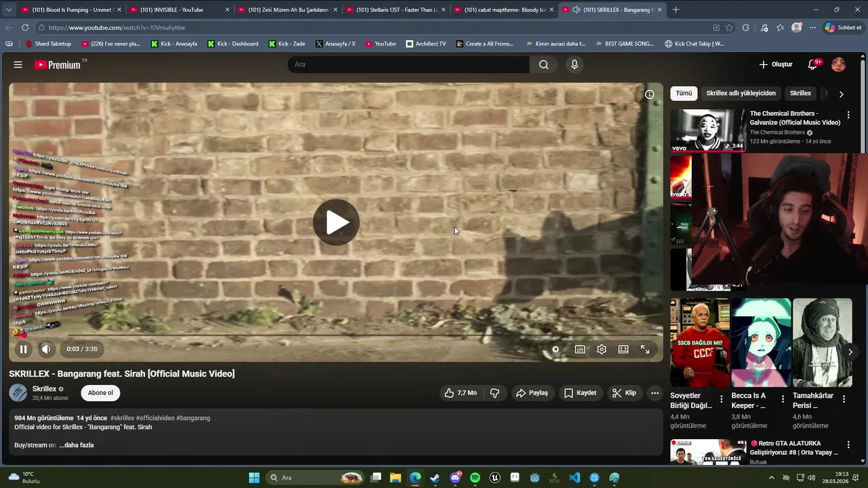Open options for the Galvanize video
Image resolution: width=868 pixels, height=488 pixels.
848,115
